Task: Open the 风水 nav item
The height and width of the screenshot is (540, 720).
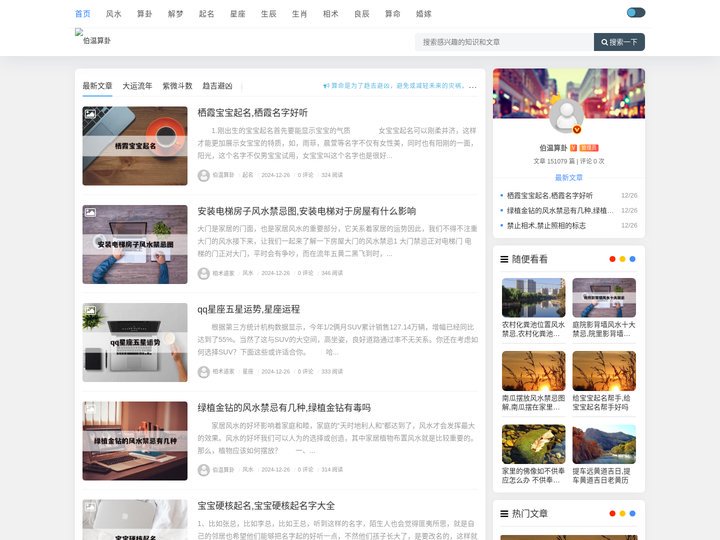Action: (x=113, y=14)
